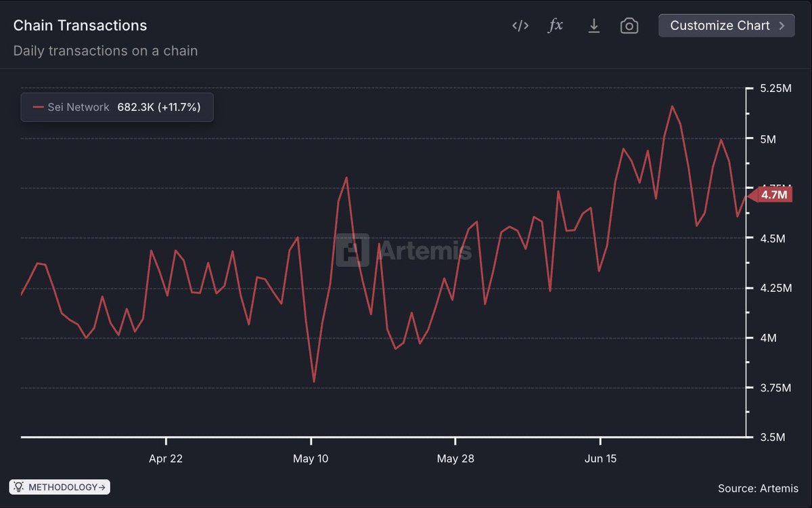Take a chart screenshot with camera icon
The width and height of the screenshot is (812, 508).
(x=629, y=26)
